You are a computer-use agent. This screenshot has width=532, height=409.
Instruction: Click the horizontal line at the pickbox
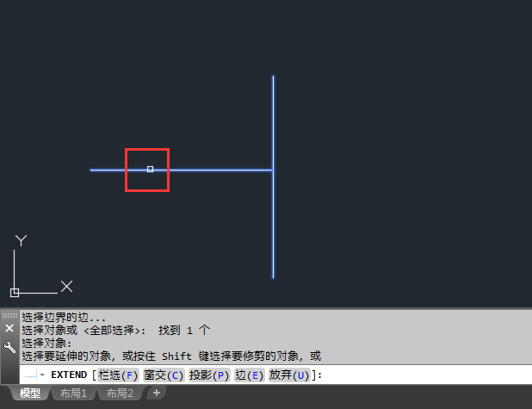coord(151,169)
